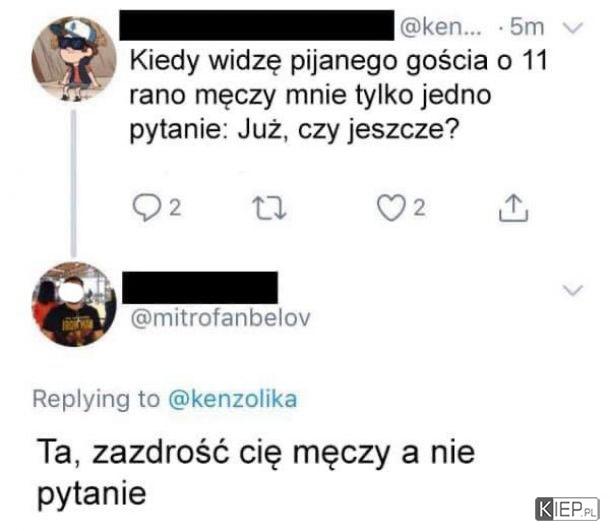Click the KIEP.PL watermark logo

point(567,509)
